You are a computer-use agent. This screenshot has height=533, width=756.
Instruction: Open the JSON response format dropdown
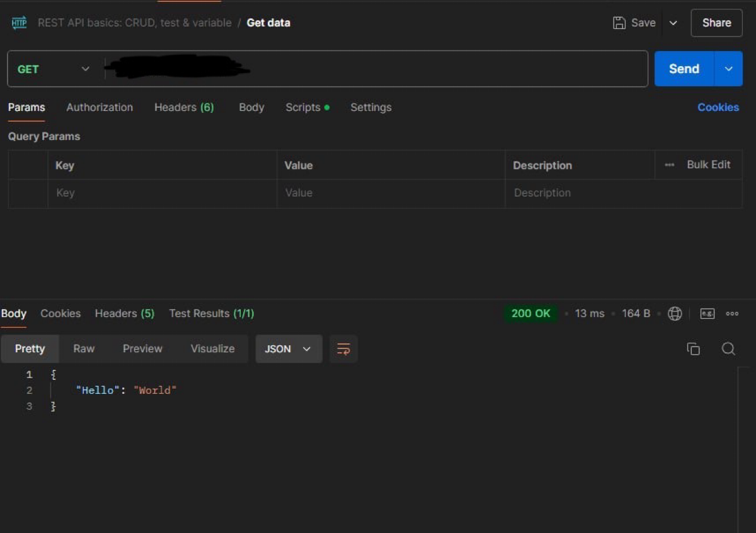tap(289, 348)
